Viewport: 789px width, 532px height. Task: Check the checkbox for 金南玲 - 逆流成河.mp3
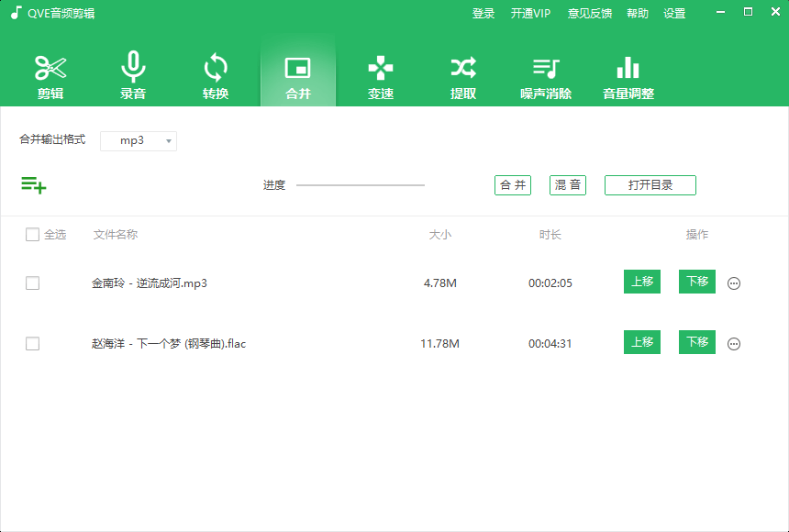[33, 283]
